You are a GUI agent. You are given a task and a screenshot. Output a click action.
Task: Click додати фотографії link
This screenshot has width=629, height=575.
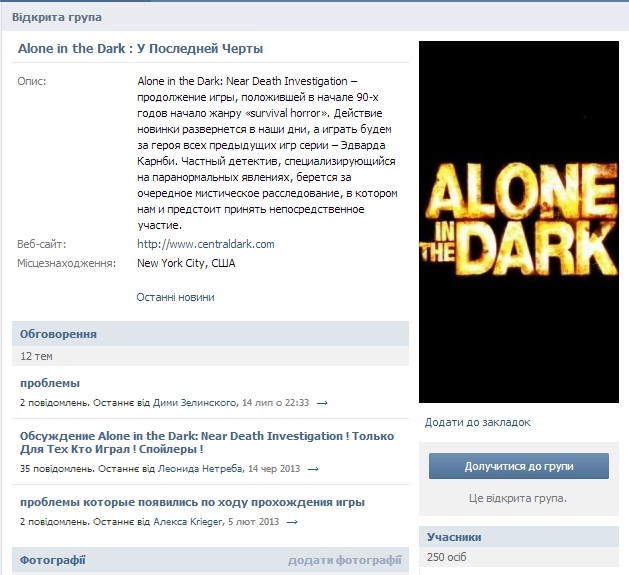[x=345, y=560]
